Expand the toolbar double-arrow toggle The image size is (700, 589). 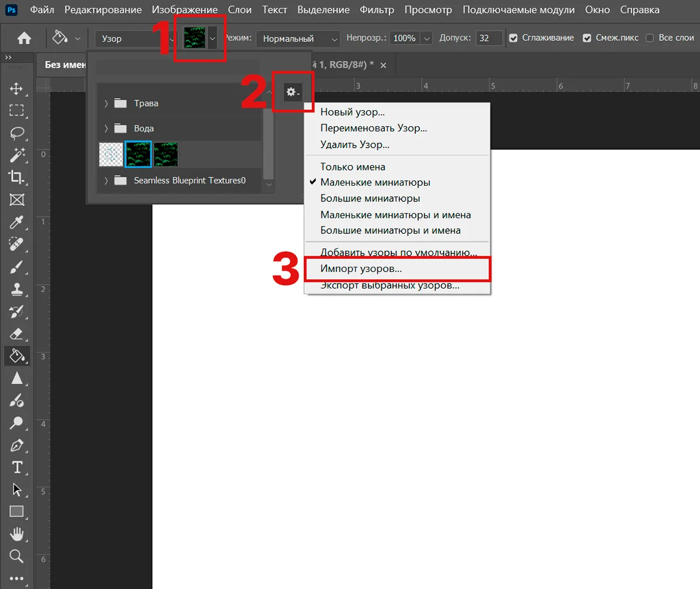click(8, 57)
